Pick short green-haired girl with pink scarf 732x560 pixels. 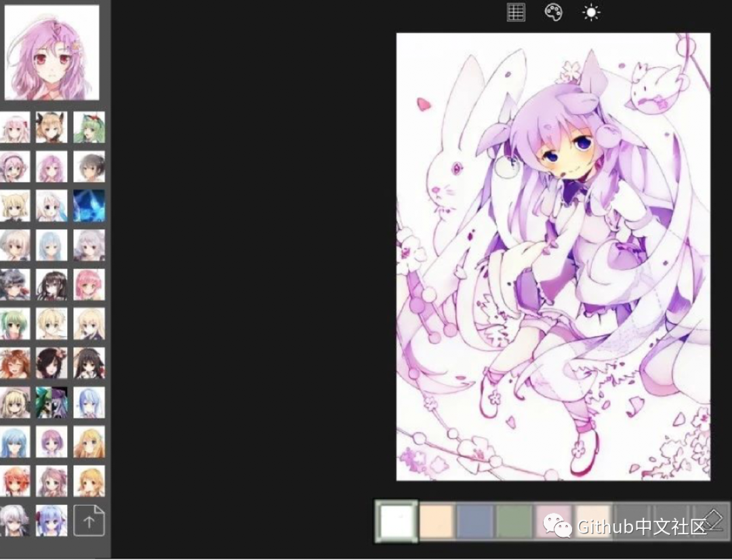(15, 323)
